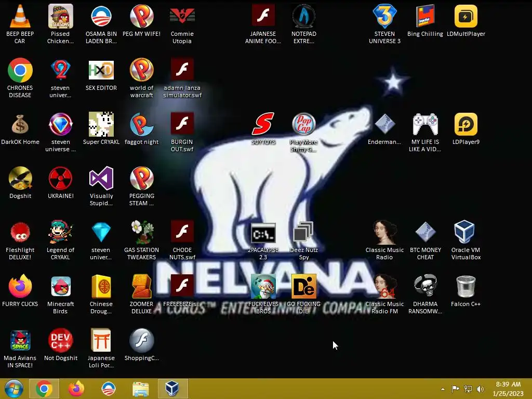Show hidden tray icons arrow

tap(443, 389)
